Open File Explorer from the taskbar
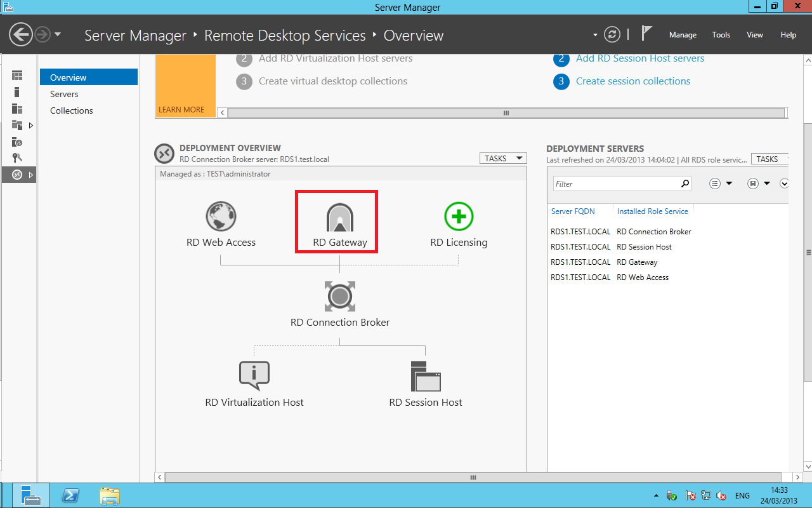This screenshot has width=812, height=508. click(x=110, y=495)
